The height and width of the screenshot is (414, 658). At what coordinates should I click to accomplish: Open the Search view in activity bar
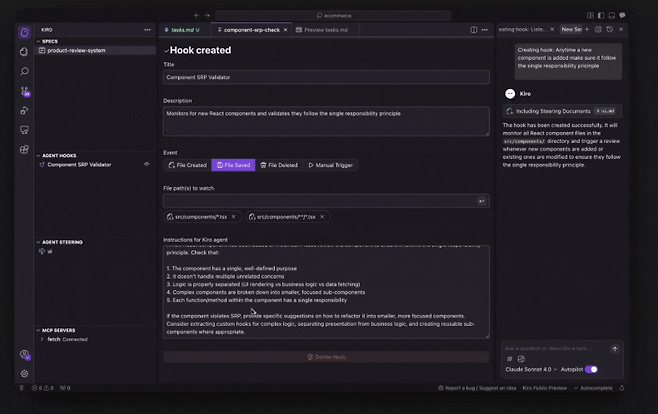24,71
